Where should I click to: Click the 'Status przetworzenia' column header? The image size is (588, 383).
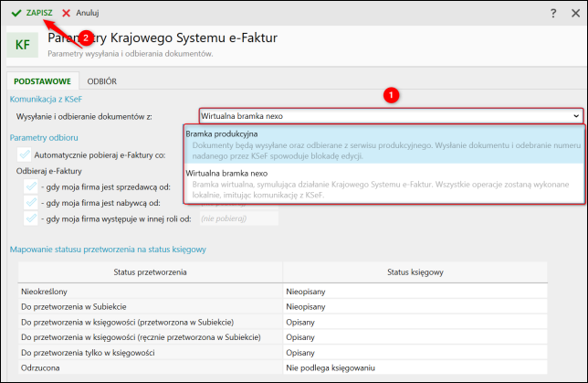tap(151, 271)
